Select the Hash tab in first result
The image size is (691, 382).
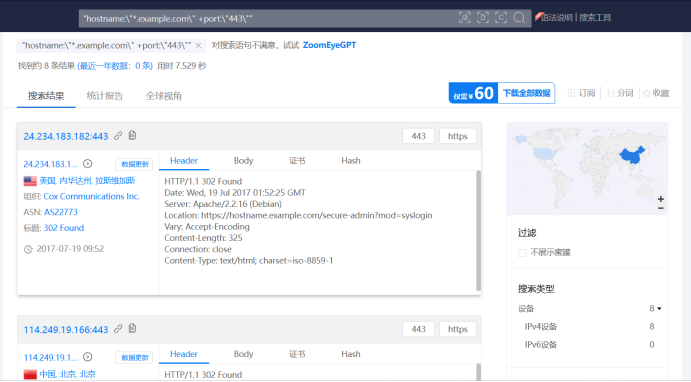[351, 161]
